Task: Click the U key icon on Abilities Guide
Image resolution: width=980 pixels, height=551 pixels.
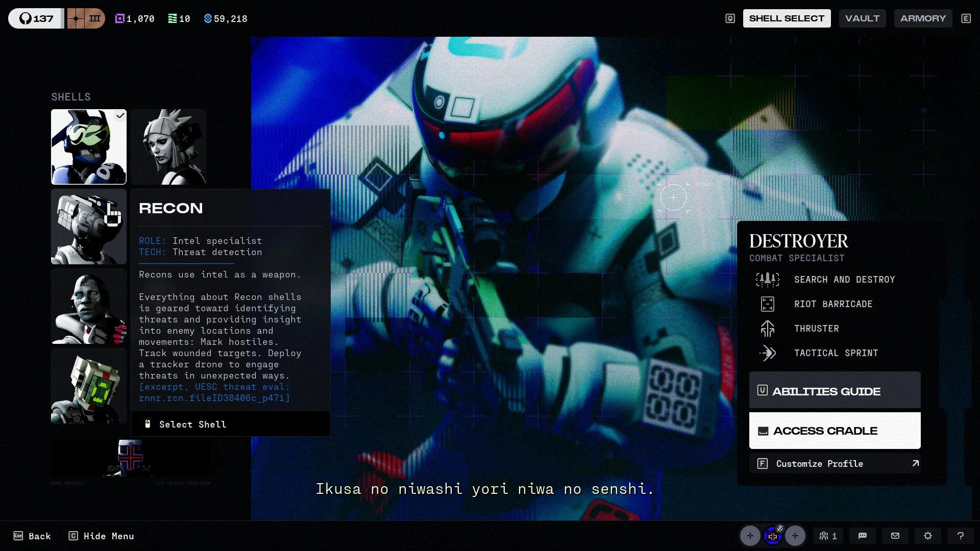Action: click(762, 390)
